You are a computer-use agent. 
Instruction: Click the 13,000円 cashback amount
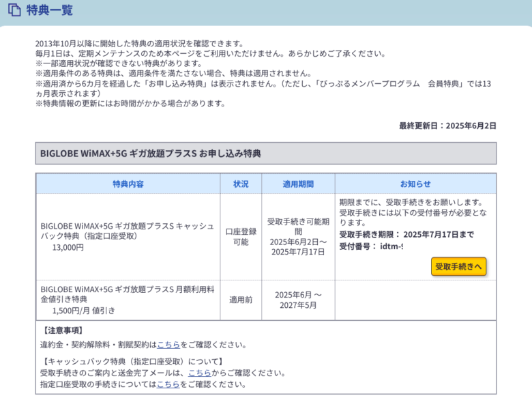point(68,248)
